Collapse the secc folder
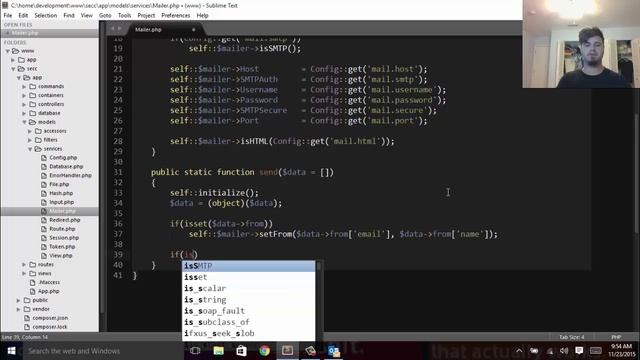 (13, 69)
